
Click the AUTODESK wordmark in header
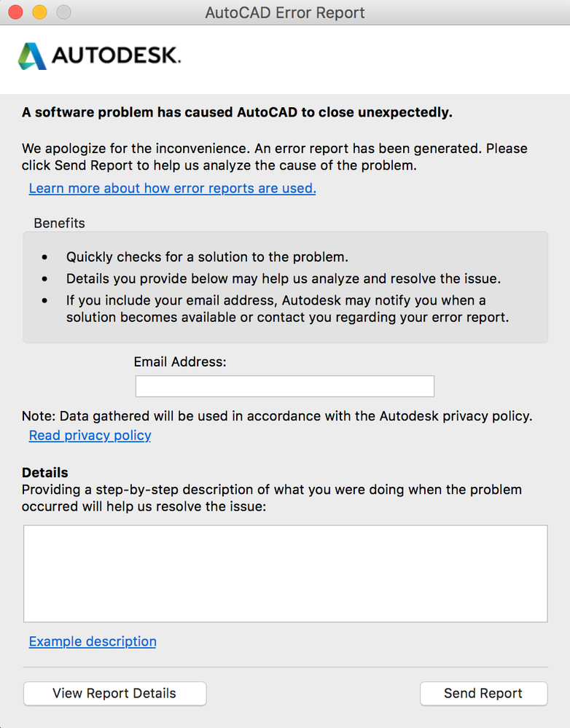(x=116, y=55)
